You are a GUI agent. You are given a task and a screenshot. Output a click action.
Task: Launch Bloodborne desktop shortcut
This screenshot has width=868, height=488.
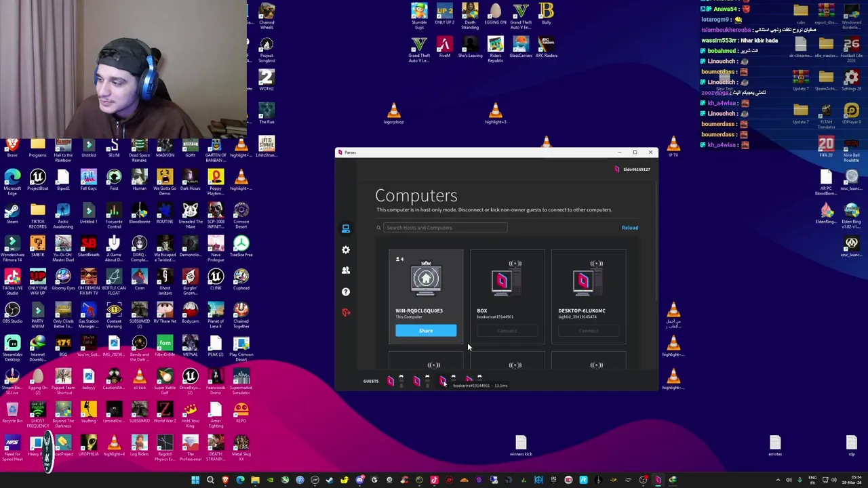coord(139,214)
